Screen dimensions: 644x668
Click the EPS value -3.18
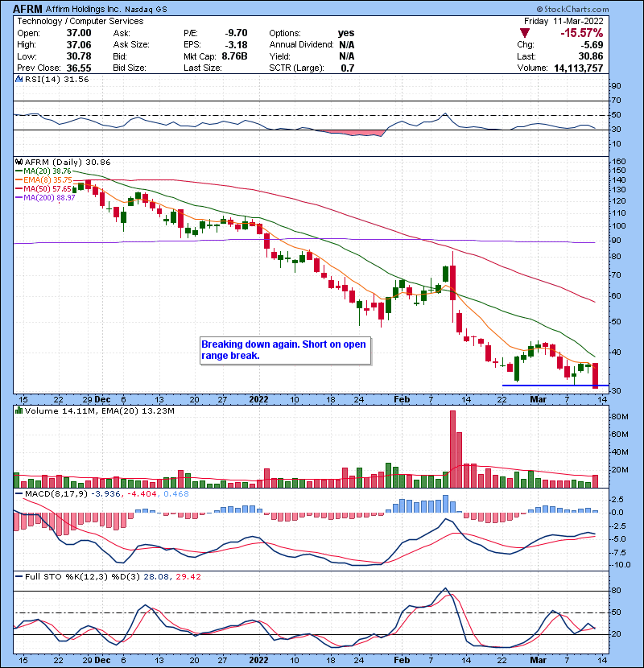236,45
